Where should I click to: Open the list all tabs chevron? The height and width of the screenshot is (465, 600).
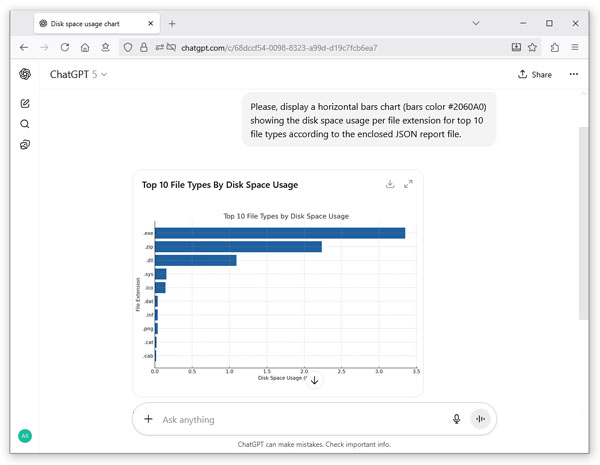coord(476,23)
